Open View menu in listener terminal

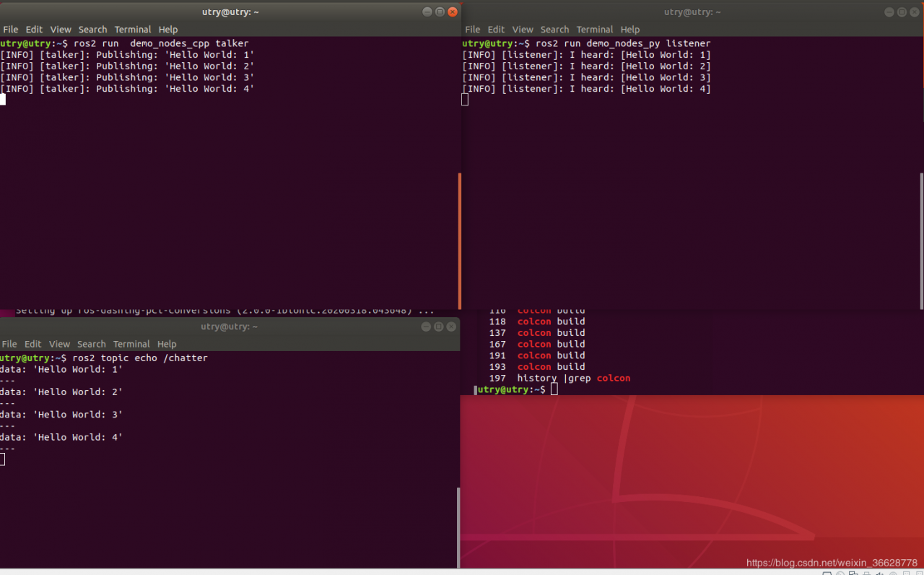[x=523, y=30]
